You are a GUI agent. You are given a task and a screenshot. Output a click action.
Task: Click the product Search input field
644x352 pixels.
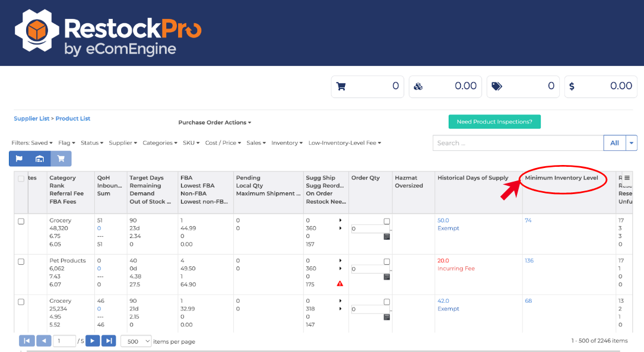(518, 143)
